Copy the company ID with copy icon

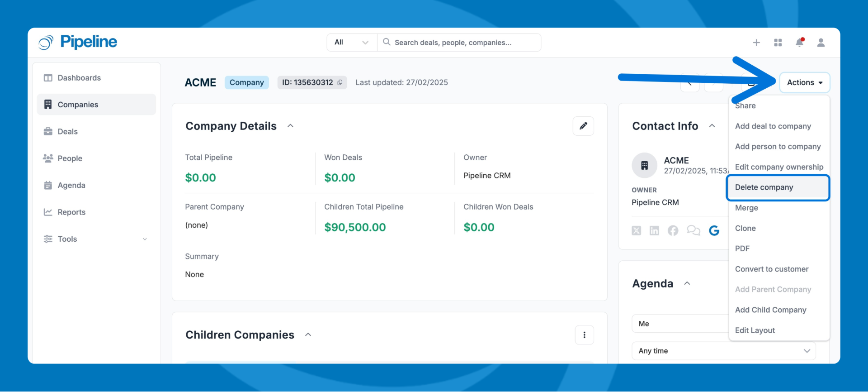coord(340,82)
